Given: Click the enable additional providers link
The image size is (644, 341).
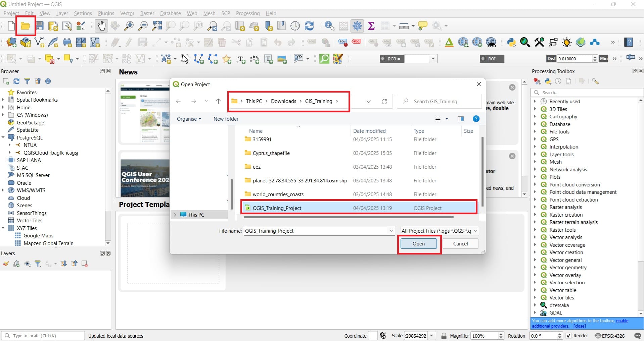Looking at the screenshot, I should click(580, 323).
